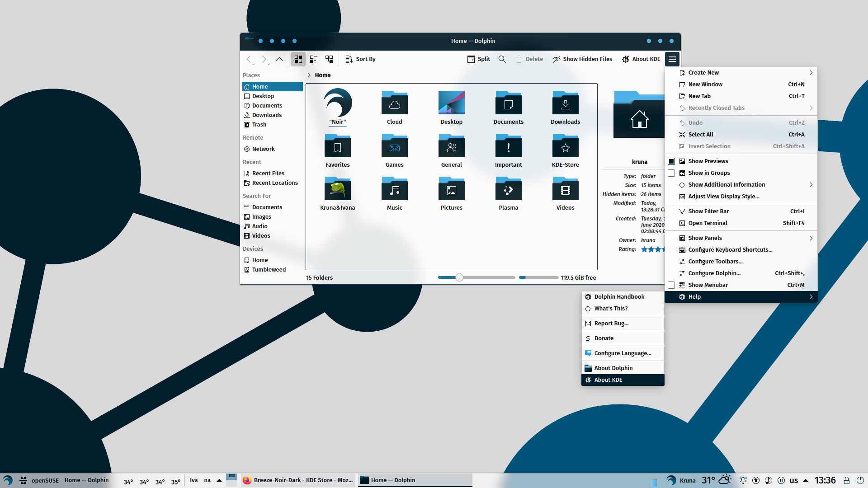The image size is (868, 488).
Task: Select Trash in the Places panel
Action: tap(273, 125)
